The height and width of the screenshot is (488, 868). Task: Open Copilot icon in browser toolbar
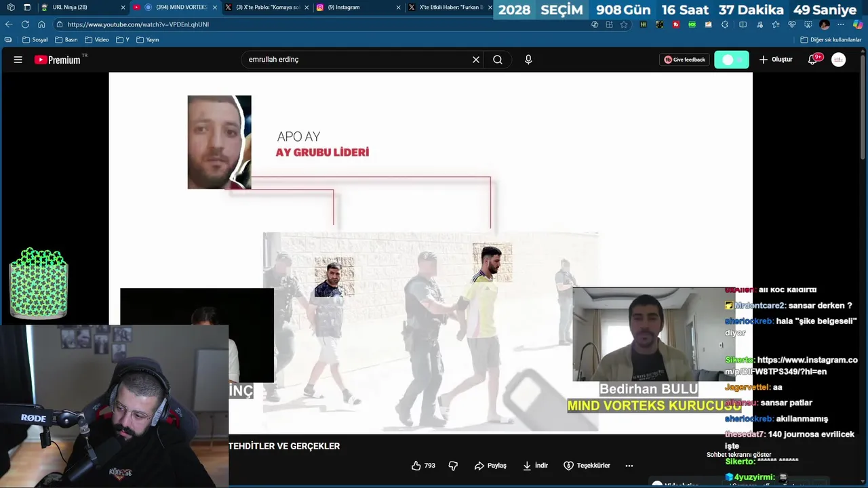point(857,24)
